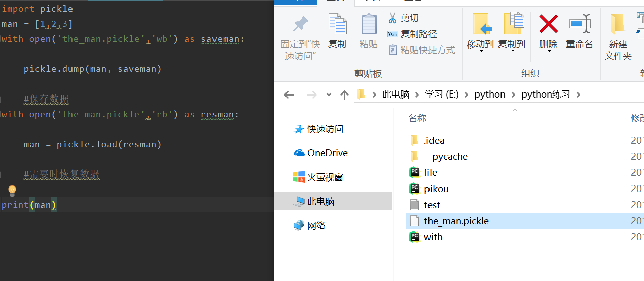Click the 重命名 rename icon

[580, 24]
